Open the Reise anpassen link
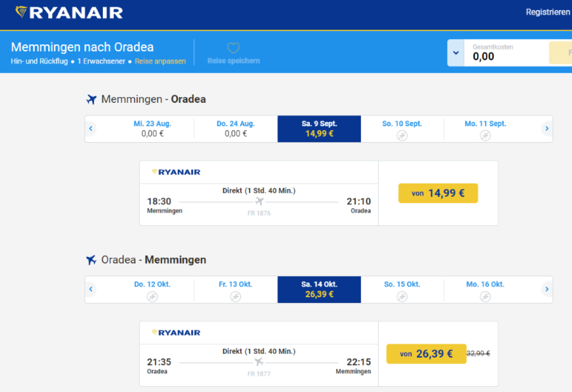 (160, 61)
